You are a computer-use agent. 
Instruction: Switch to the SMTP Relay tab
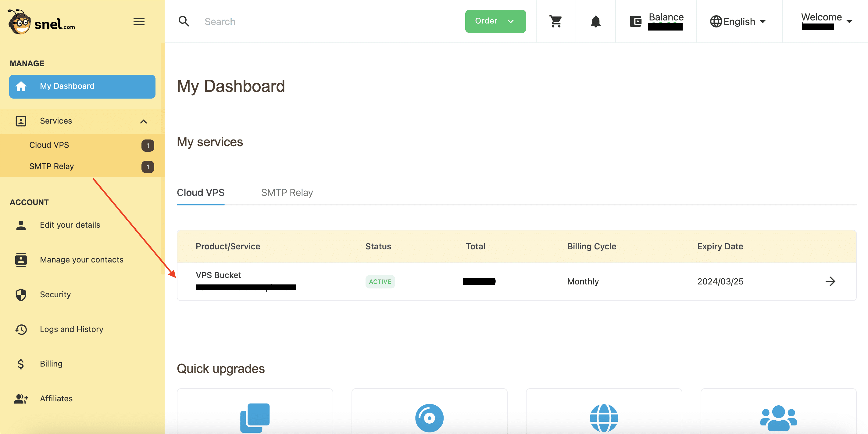(287, 193)
